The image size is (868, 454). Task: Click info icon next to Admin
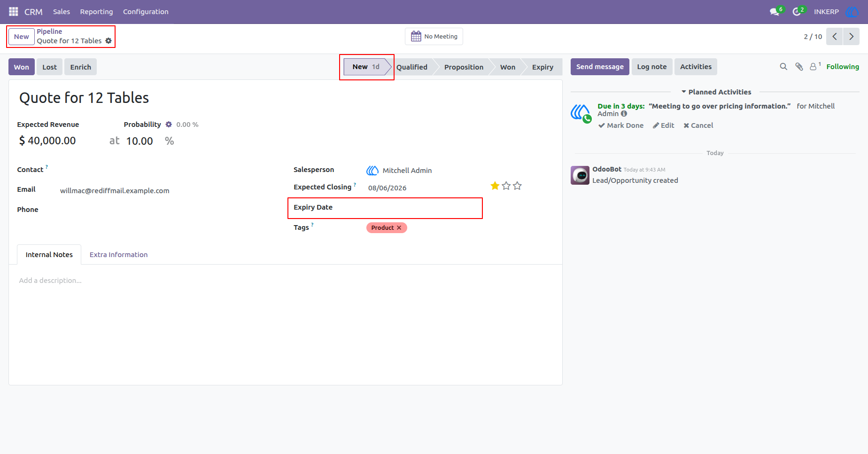[x=624, y=114]
